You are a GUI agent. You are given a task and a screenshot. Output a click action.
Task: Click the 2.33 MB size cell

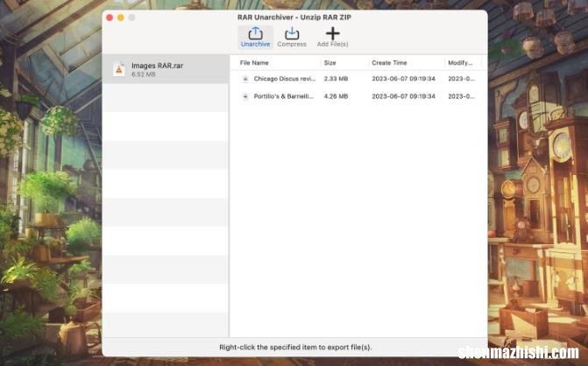[336, 79]
